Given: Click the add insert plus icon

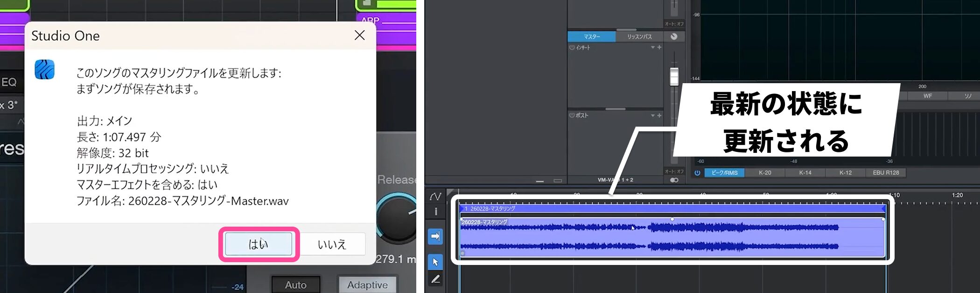Looking at the screenshot, I should click(659, 47).
